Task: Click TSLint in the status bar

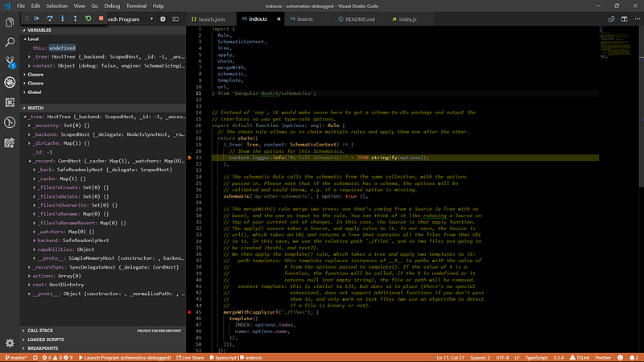Action: click(580, 357)
